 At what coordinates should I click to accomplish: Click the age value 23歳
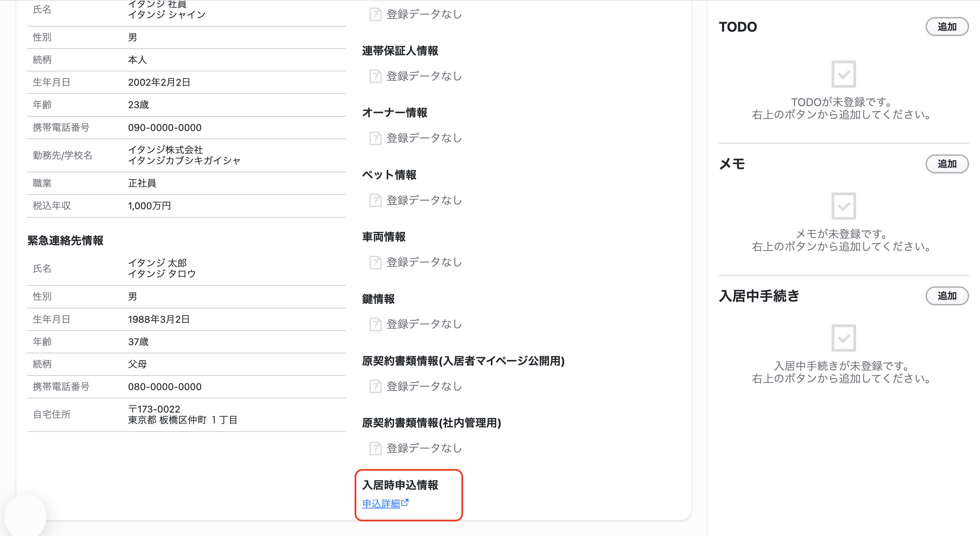tap(138, 105)
